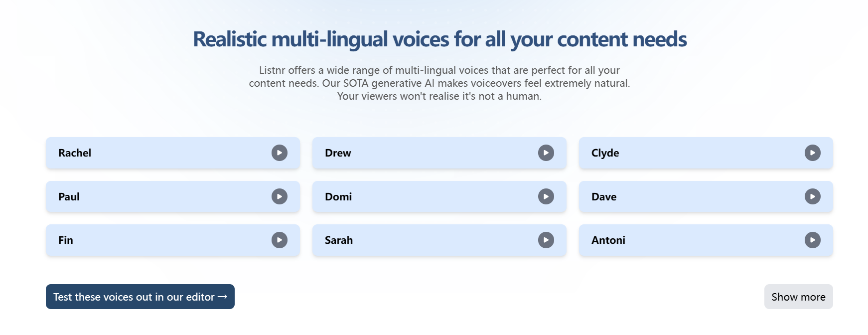Select the Rachel voice name
The height and width of the screenshot is (335, 868).
(x=75, y=153)
